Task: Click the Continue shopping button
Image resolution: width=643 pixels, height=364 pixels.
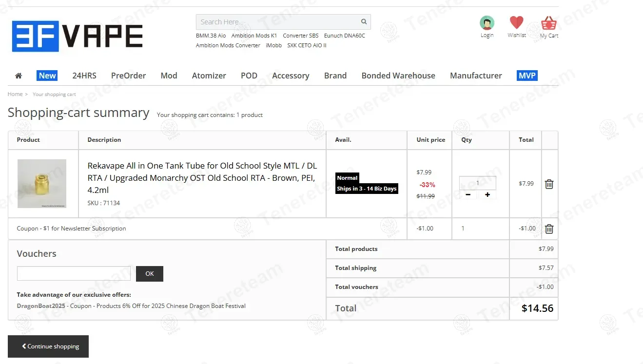Action: (48, 346)
